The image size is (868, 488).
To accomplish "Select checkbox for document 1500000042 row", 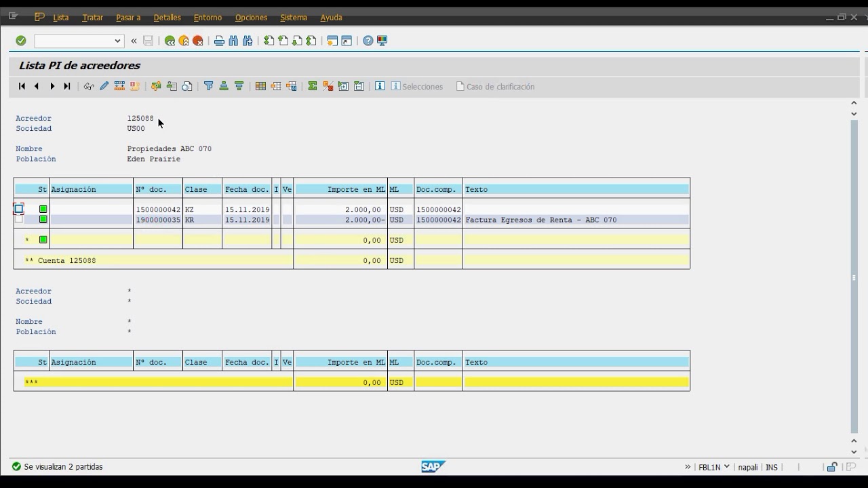I will click(18, 209).
